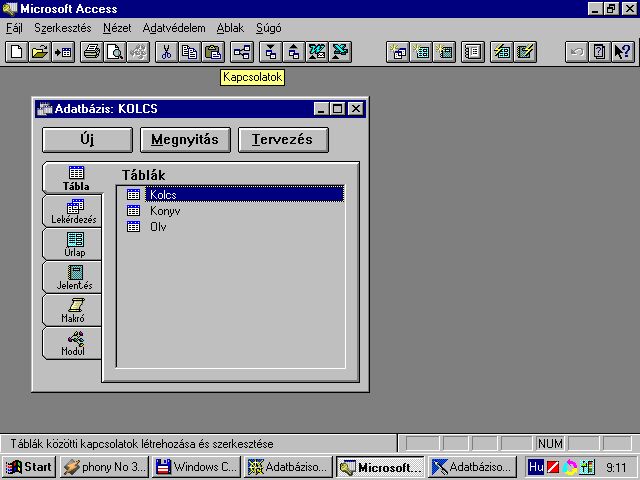Viewport: 640px width, 480px height.
Task: Click the New Database toolbar icon
Action: point(17,52)
